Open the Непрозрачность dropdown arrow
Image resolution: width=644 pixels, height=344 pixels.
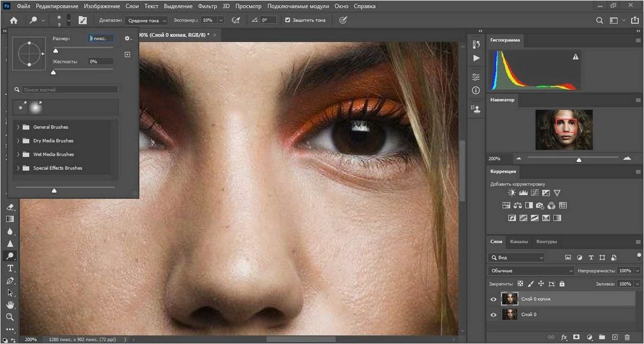pyautogui.click(x=637, y=271)
